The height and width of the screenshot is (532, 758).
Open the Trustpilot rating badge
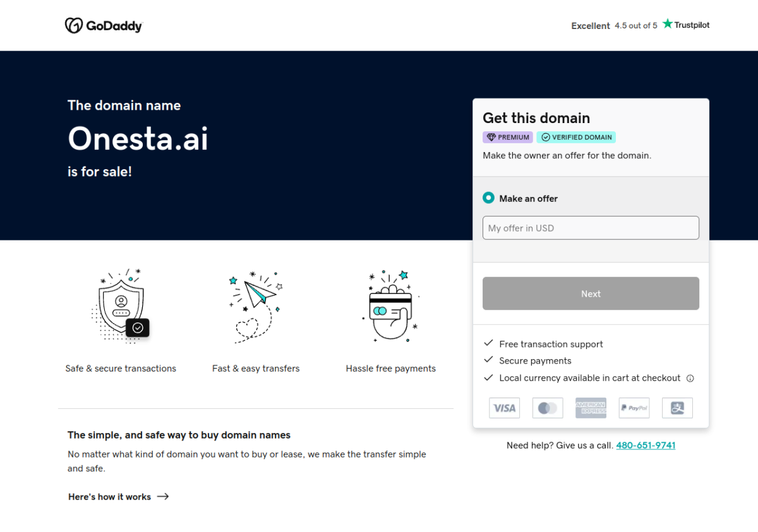[640, 25]
